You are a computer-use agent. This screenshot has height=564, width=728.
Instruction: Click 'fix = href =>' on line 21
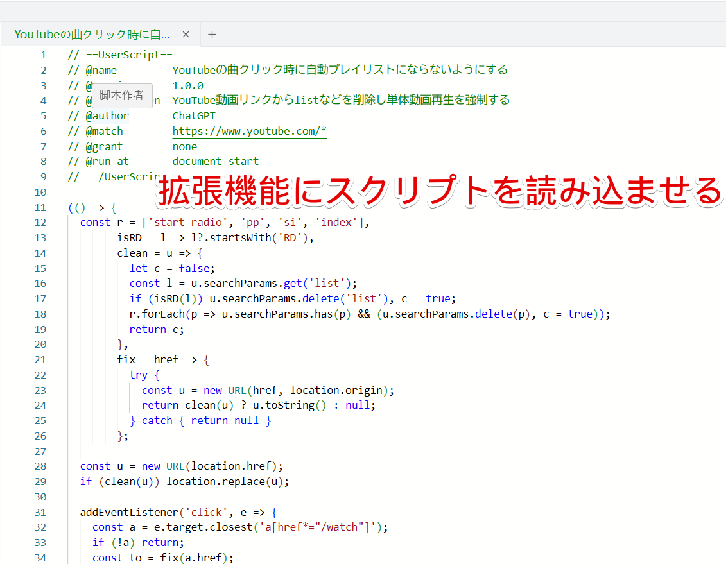pyautogui.click(x=157, y=360)
